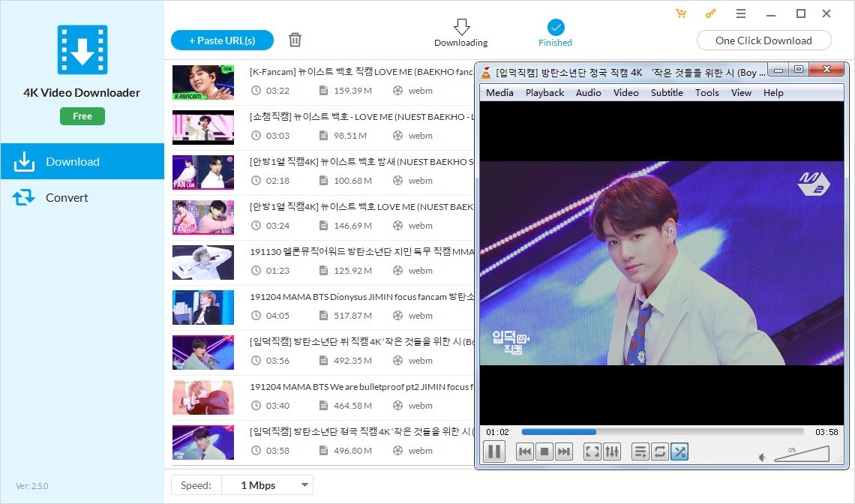Open the VLC Subtitle menu
This screenshot has width=855, height=504.
tap(667, 93)
